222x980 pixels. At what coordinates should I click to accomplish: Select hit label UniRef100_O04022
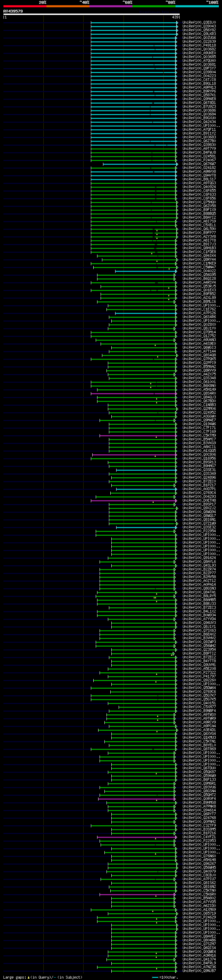[x=199, y=271]
